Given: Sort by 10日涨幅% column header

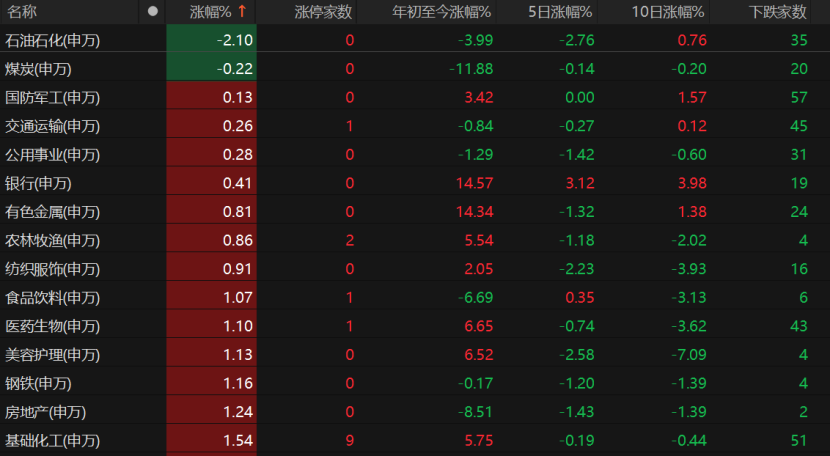Looking at the screenshot, I should [668, 12].
